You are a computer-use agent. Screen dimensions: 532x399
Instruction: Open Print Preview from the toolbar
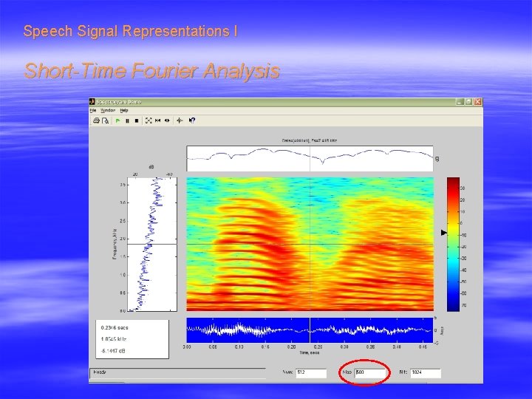(106, 120)
